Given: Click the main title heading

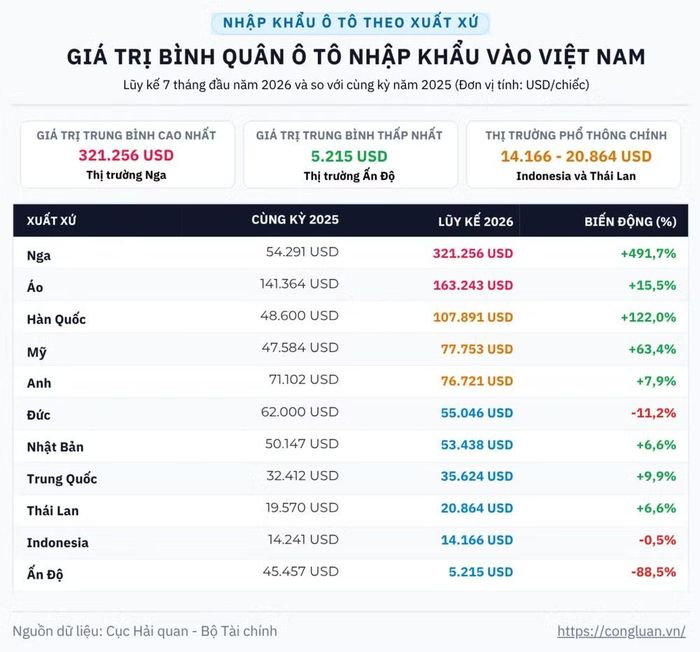Looking at the screenshot, I should click(356, 57).
